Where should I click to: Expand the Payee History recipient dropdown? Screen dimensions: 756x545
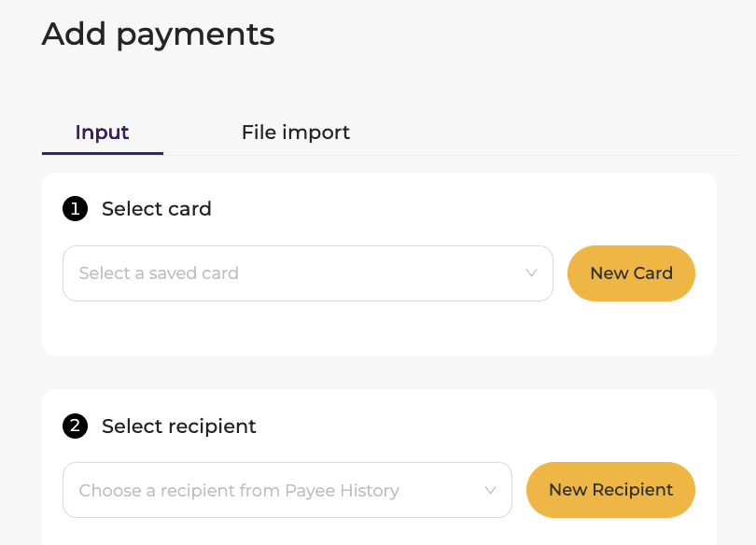287,490
